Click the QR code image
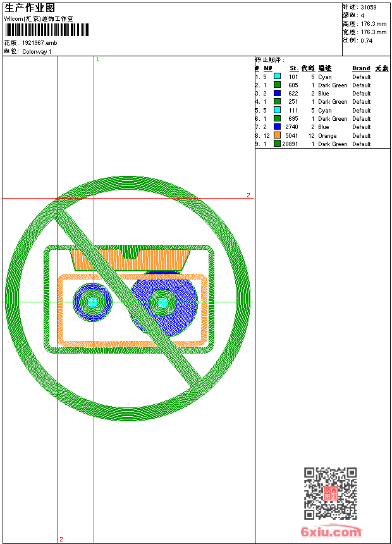Image resolution: width=392 pixels, height=544 pixels. (331, 493)
